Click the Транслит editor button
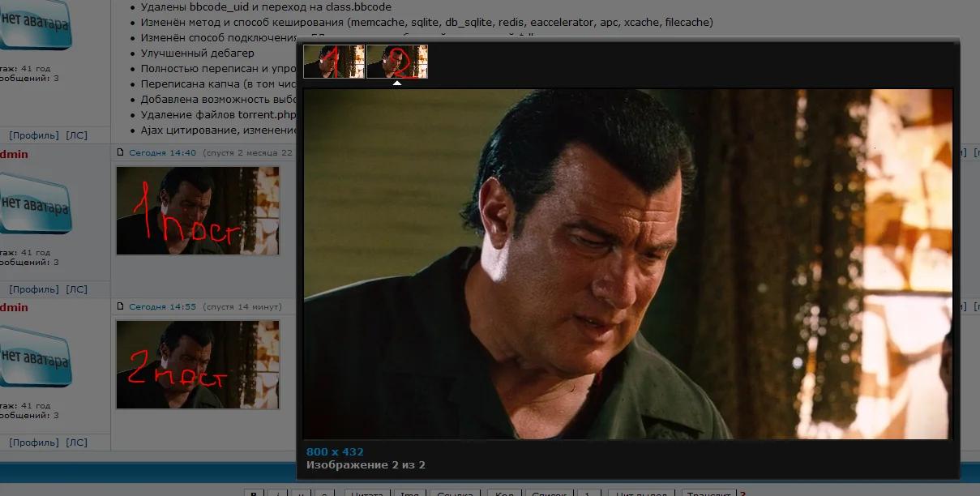The width and height of the screenshot is (980, 496). (708, 493)
